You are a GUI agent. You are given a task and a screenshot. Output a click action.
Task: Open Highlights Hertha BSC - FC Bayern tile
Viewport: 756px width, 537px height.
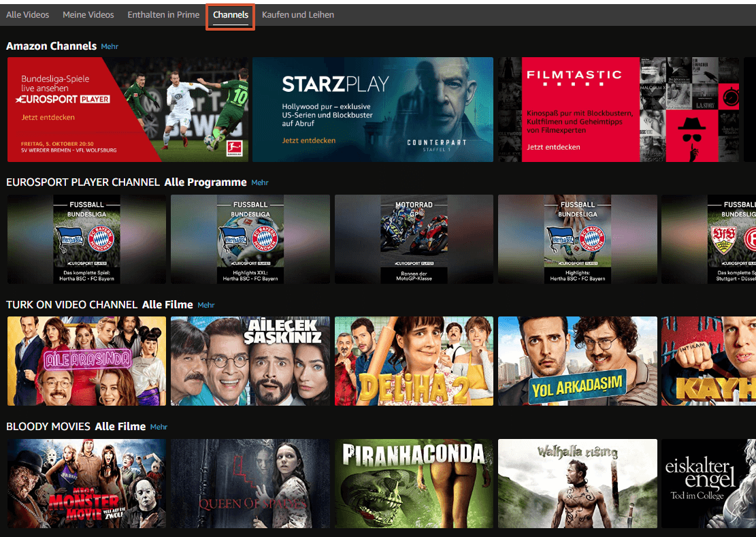point(578,239)
